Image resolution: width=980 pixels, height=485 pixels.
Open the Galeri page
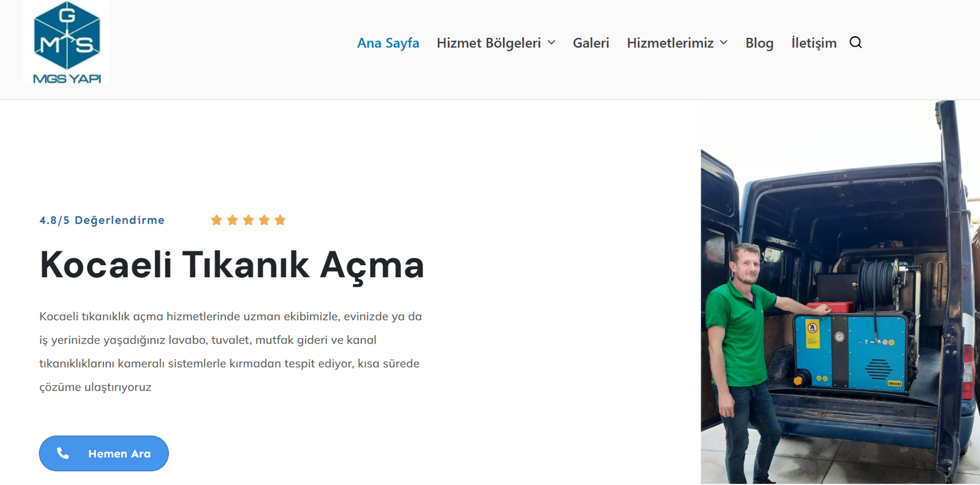591,43
